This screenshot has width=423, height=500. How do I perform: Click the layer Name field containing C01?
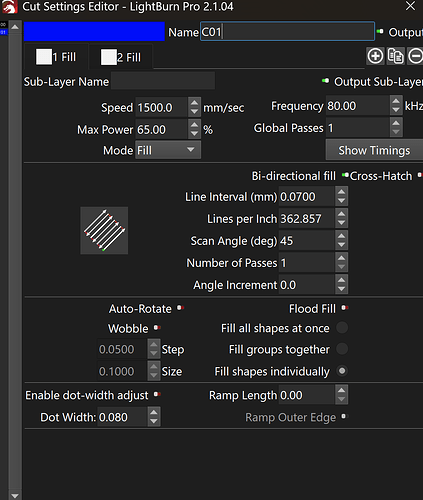click(x=287, y=32)
